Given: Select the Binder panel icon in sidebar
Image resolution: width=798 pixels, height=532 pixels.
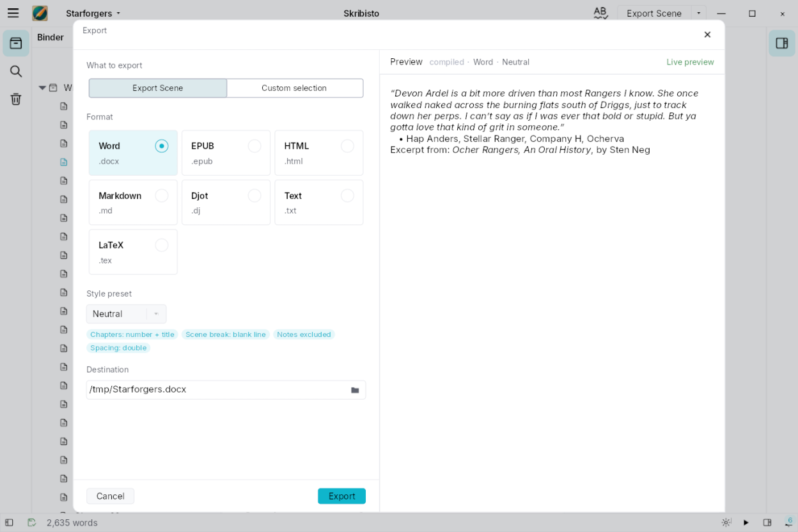Looking at the screenshot, I should tap(16, 43).
